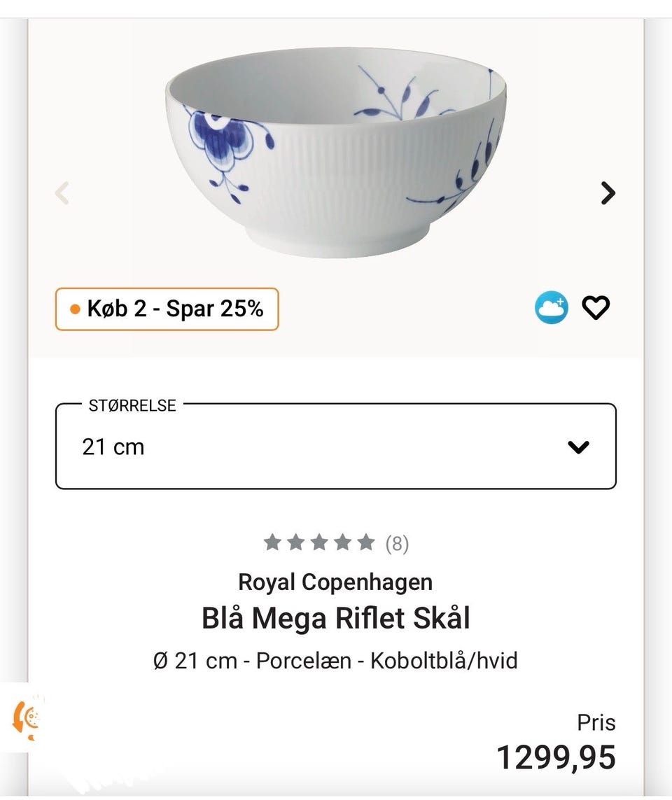Click the fifth rating star

pyautogui.click(x=365, y=542)
